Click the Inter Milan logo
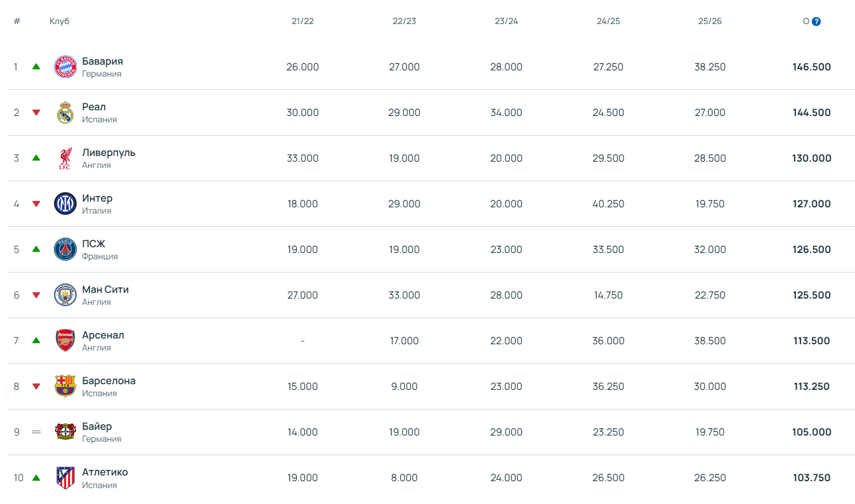The image size is (855, 504). click(65, 204)
